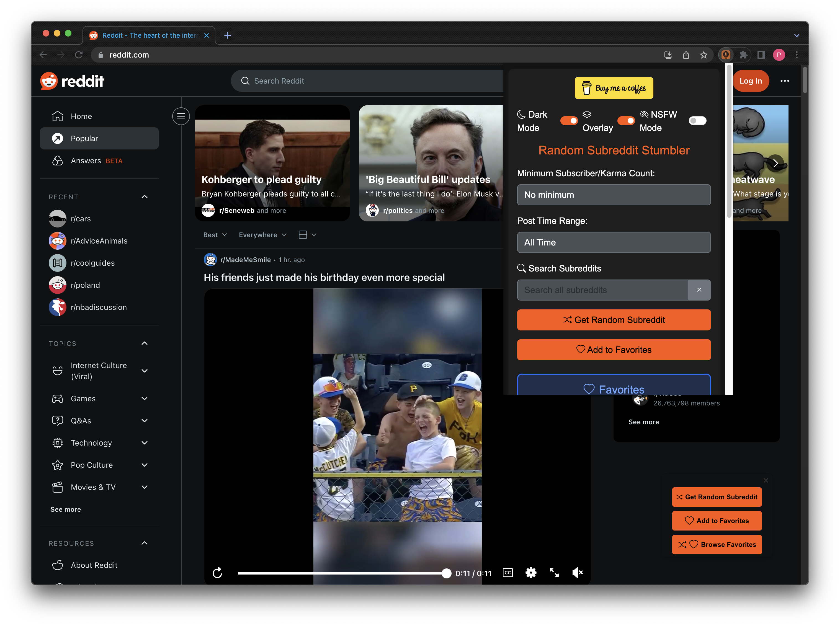840x626 pixels.
Task: Click the Reddit page scrollbar
Action: tap(804, 80)
